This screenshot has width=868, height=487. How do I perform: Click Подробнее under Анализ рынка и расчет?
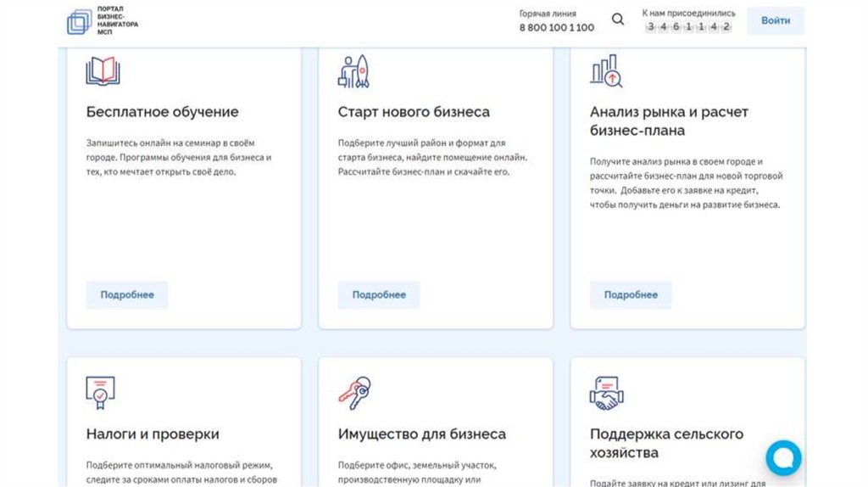631,294
